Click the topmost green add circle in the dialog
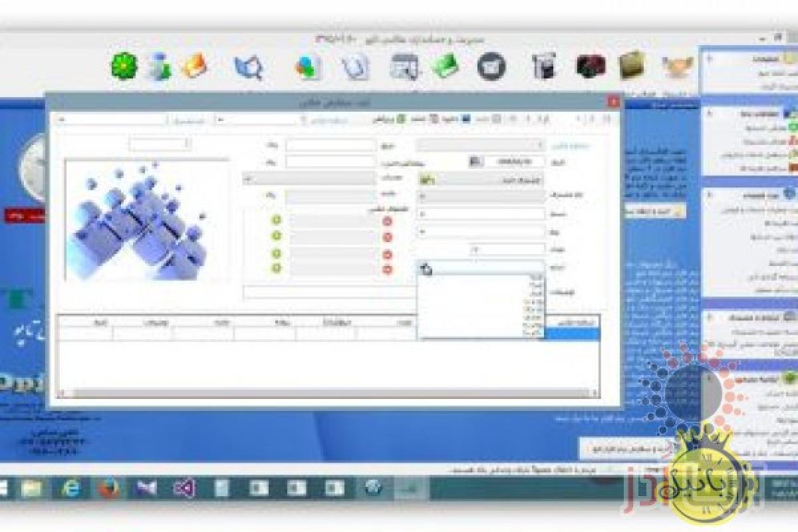Screen dimensions: 798x532 coord(277,221)
